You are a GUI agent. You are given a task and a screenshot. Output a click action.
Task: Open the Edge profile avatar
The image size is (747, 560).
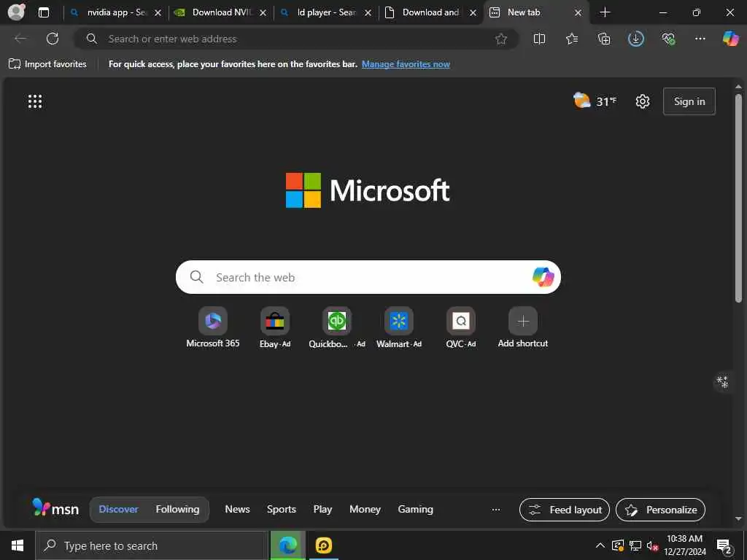click(17, 12)
